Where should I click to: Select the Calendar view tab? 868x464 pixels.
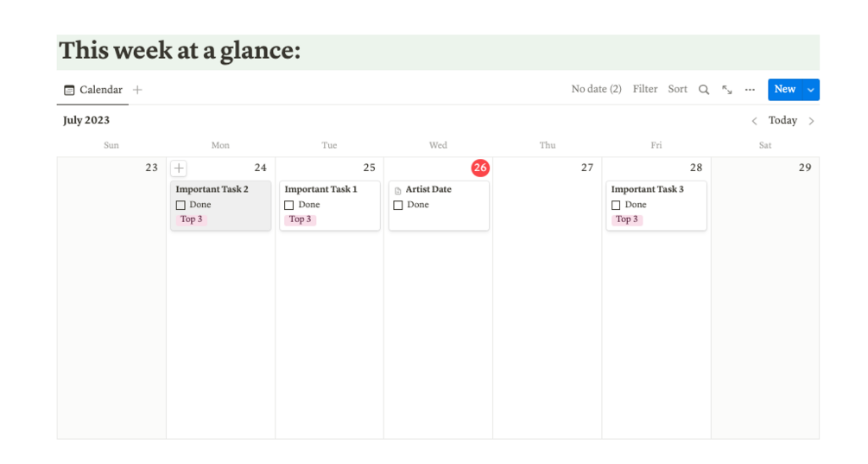click(x=93, y=90)
